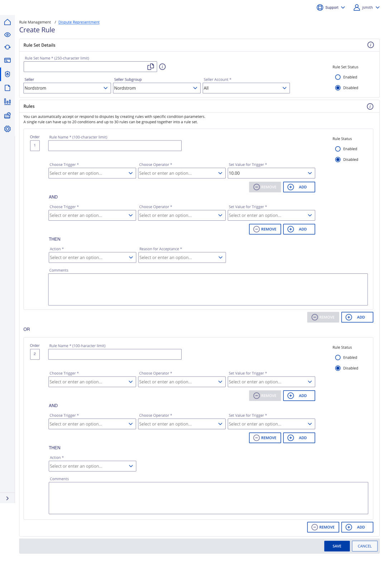Open the Reason for Acceptance dropdown

pos(182,258)
